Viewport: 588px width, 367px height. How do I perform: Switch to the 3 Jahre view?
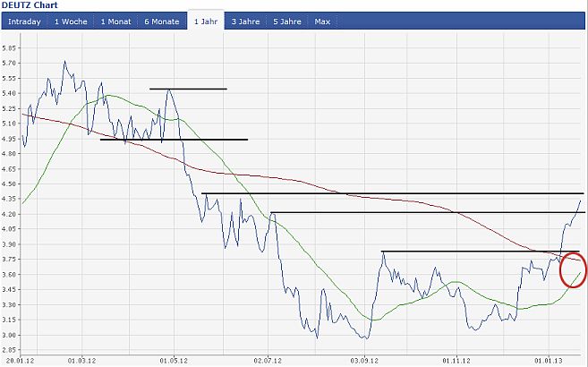[x=245, y=21]
